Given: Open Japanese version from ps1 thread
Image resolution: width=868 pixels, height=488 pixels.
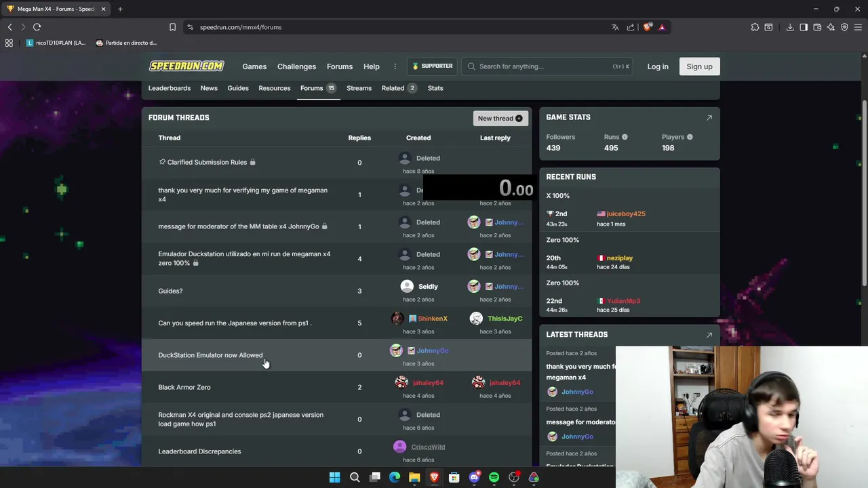Looking at the screenshot, I should [x=235, y=323].
